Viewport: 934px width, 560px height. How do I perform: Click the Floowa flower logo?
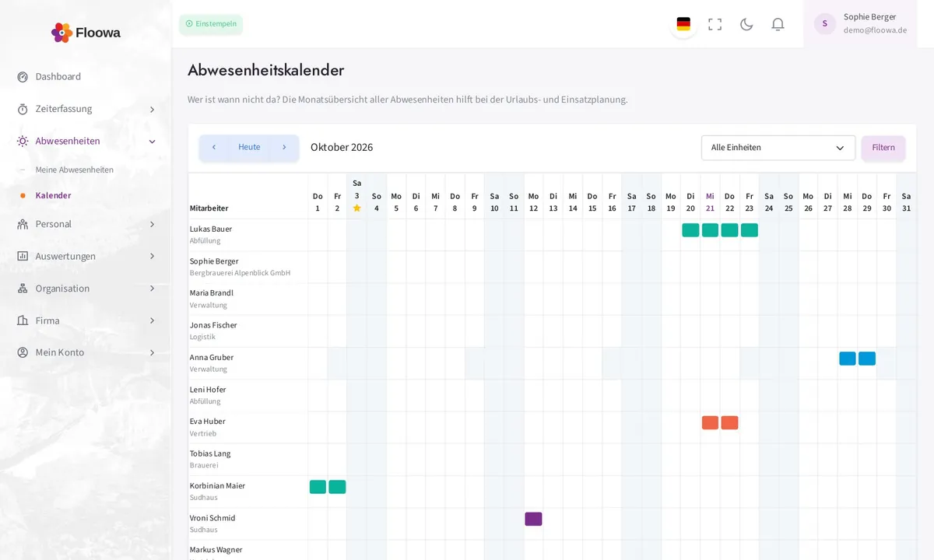[61, 33]
